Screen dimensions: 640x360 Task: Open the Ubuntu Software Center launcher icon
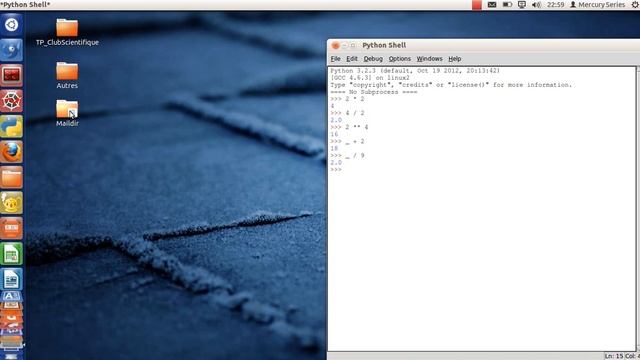click(11, 228)
